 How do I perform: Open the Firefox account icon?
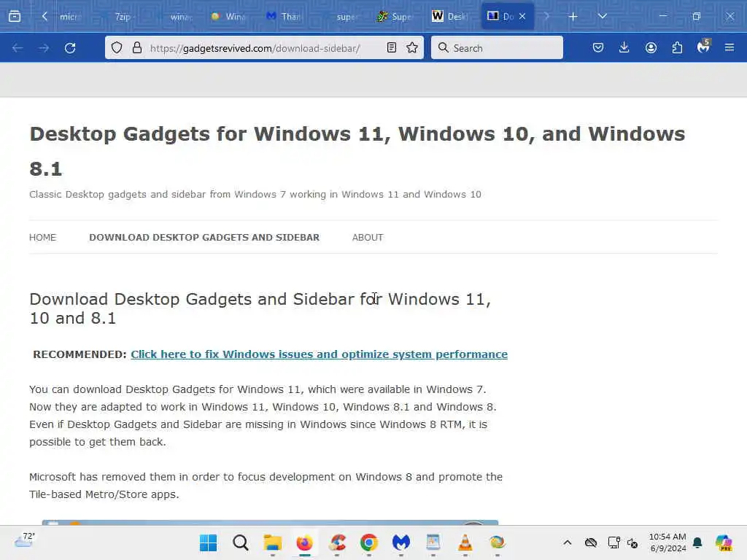651,47
